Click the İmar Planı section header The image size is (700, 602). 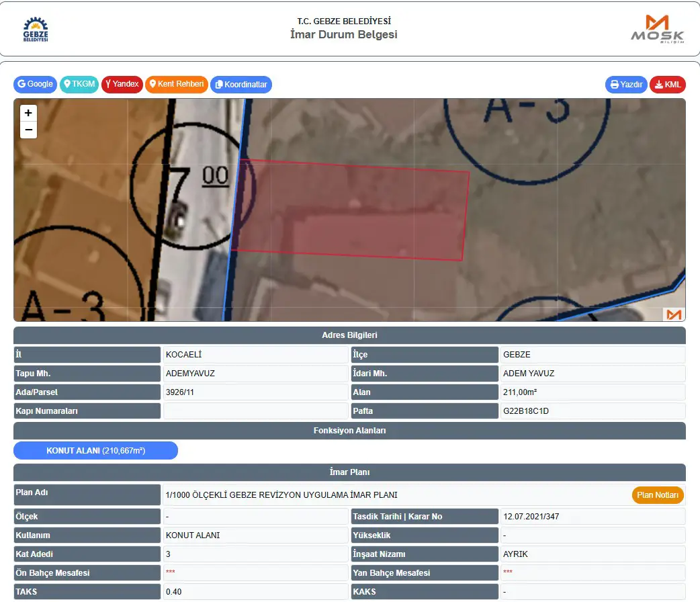pos(349,472)
